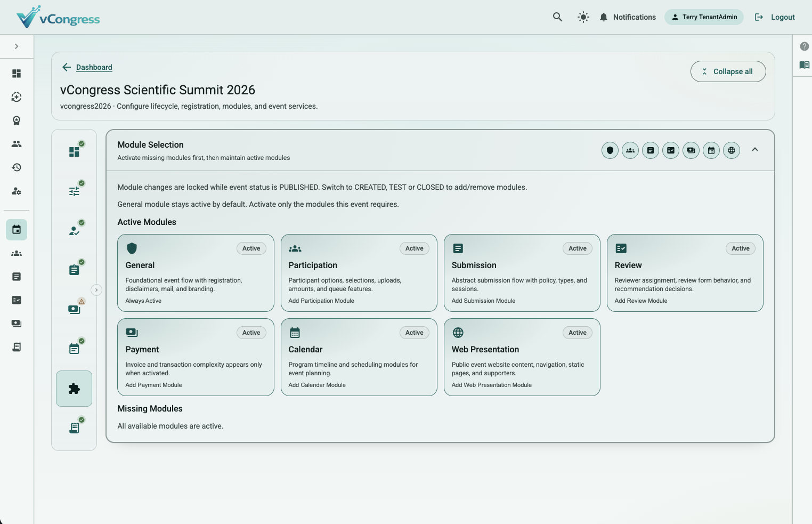
Task: Toggle Active badge on Review card
Action: [x=741, y=248]
